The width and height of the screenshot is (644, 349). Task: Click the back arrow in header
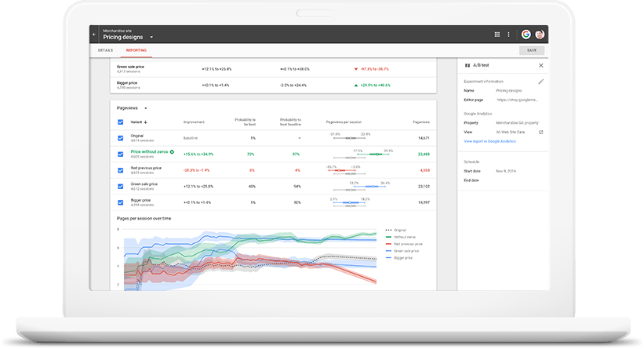tap(94, 35)
